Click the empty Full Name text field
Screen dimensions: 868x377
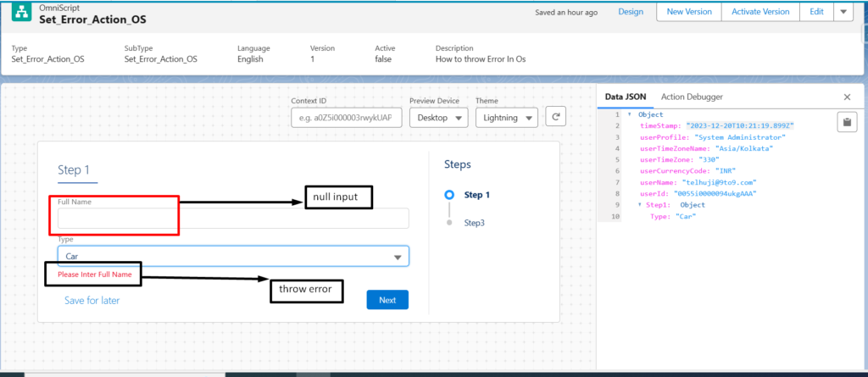(x=233, y=219)
